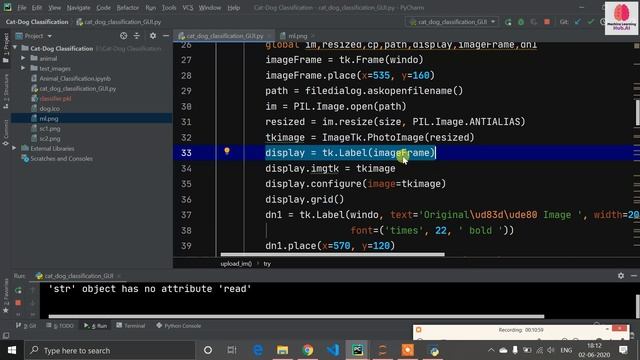Screen dimensions: 640x360
Task: Click the Run console horizontal scrollbar
Action: 296,316
